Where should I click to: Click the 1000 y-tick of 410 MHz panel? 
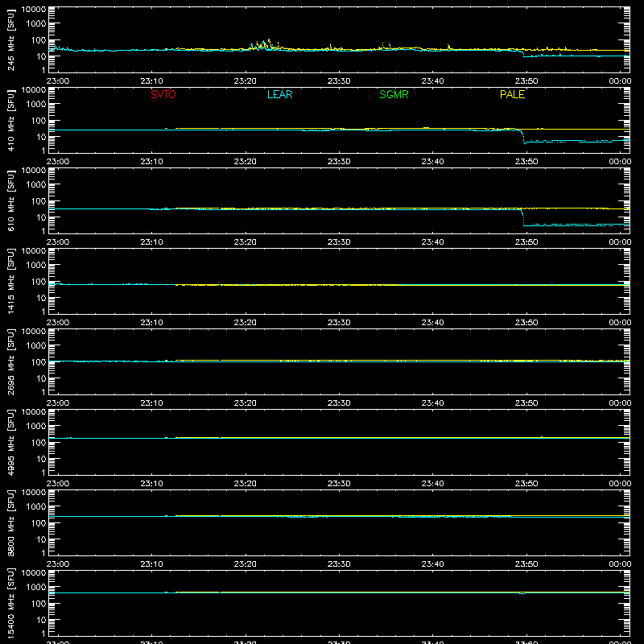pyautogui.click(x=36, y=105)
